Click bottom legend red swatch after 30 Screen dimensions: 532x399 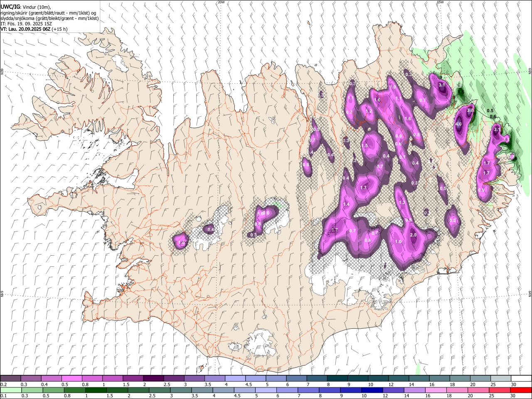coord(520,390)
